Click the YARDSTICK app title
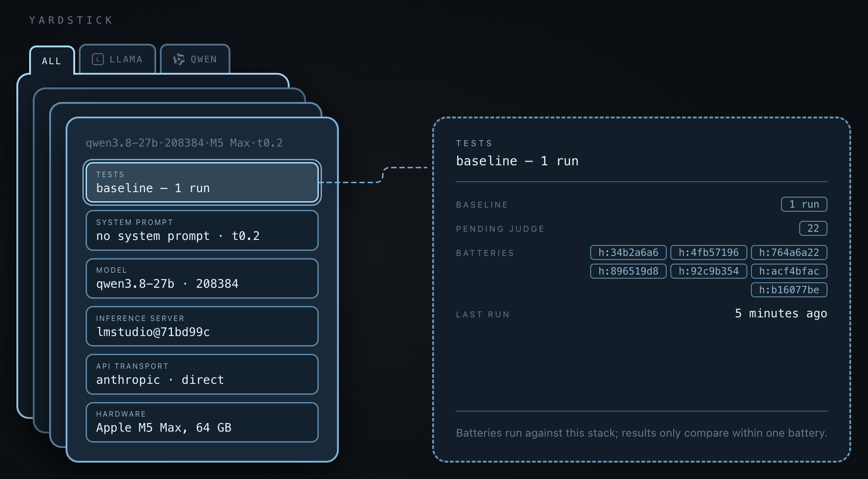The image size is (868, 479). pos(71,20)
